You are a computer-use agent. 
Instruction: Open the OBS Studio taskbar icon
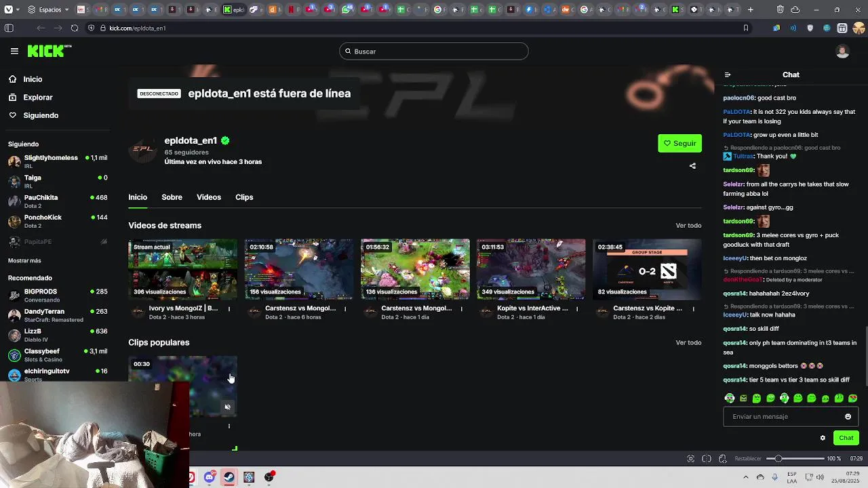point(269,477)
